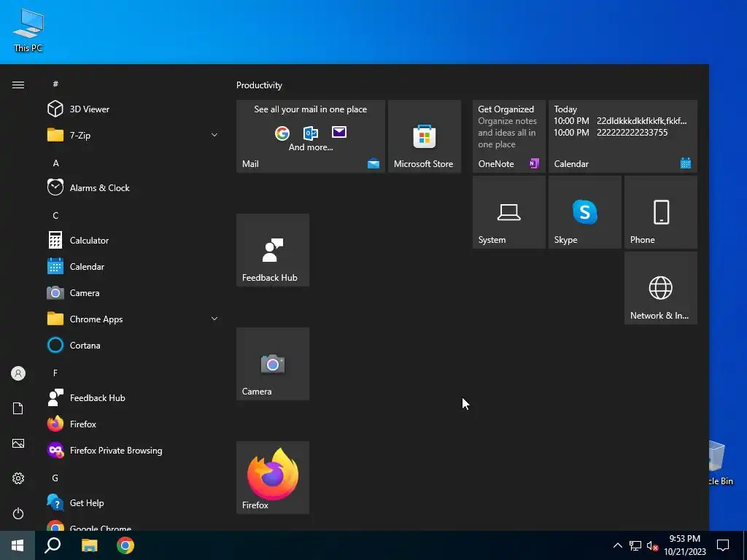Jump to the '#' letter header
Viewport: 747px width, 560px height.
pyautogui.click(x=55, y=84)
